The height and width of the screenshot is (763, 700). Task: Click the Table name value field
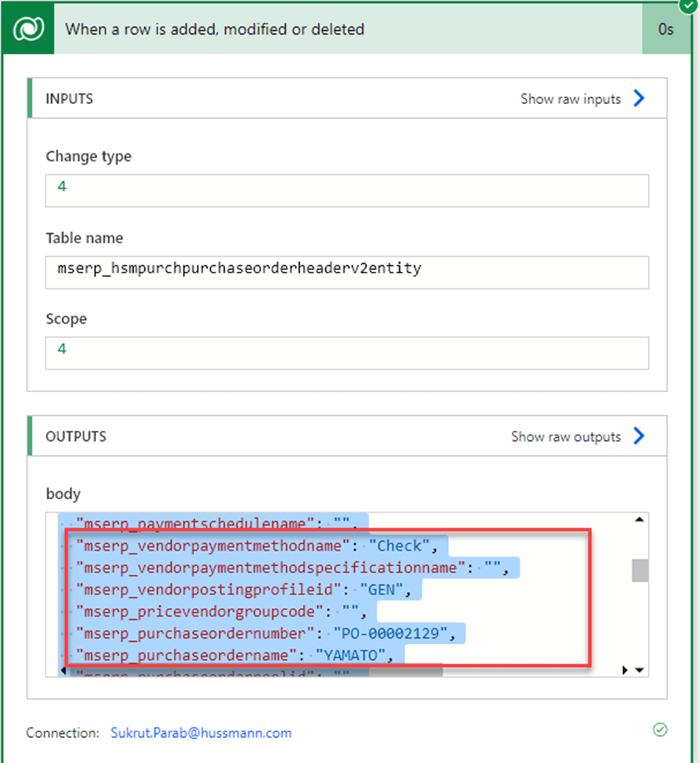(346, 272)
